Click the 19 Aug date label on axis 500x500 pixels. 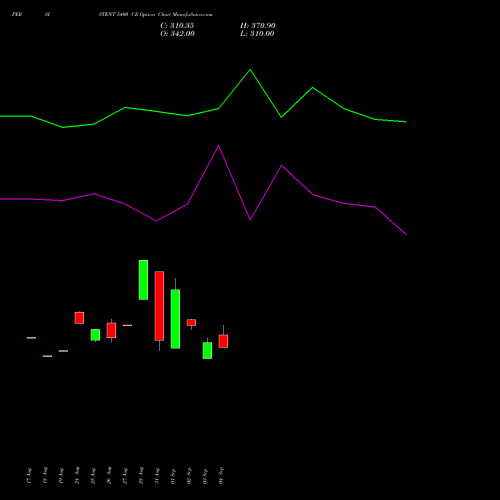61,476
